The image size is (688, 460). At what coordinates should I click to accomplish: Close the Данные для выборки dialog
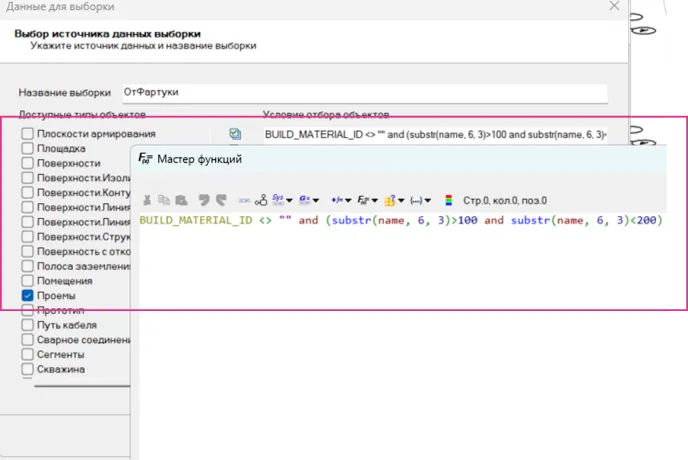click(x=614, y=6)
